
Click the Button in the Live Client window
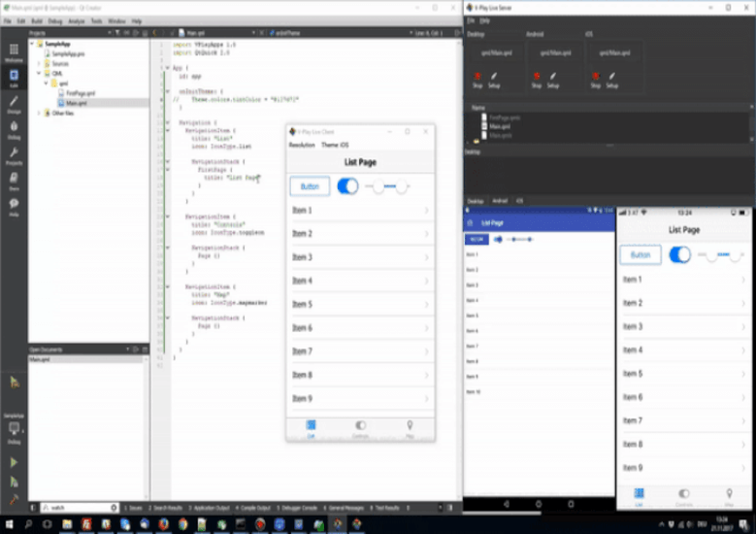coord(310,186)
